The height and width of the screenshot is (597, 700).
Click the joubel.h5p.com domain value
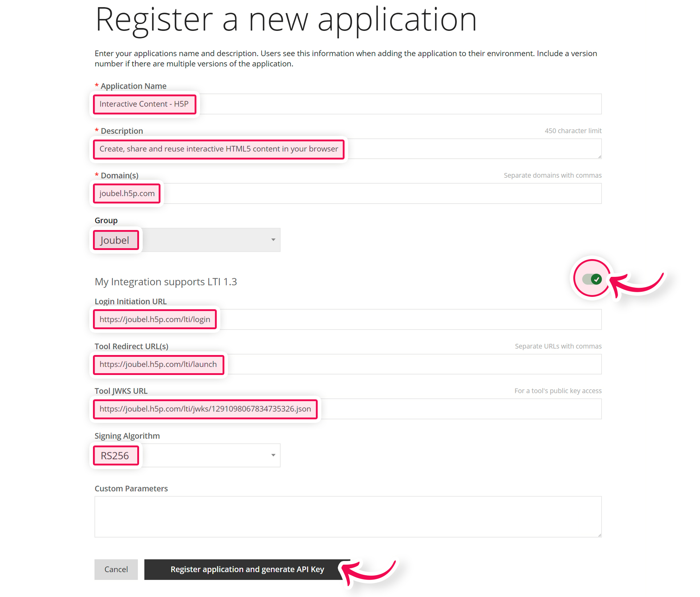126,193
